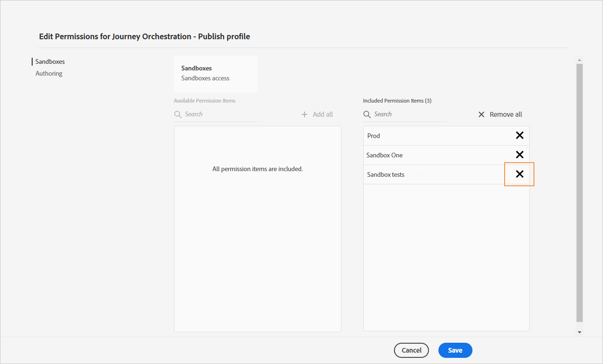Select the Prod item label
This screenshot has width=603, height=364.
[374, 136]
